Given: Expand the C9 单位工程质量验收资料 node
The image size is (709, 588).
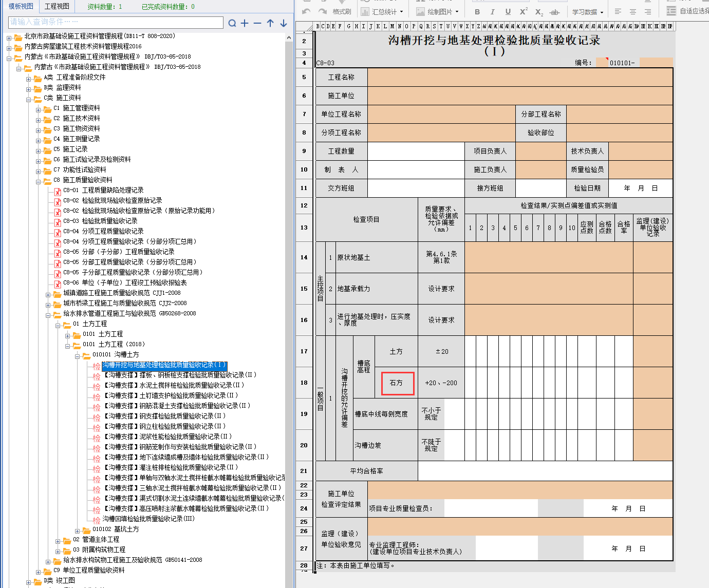Looking at the screenshot, I should [x=39, y=571].
